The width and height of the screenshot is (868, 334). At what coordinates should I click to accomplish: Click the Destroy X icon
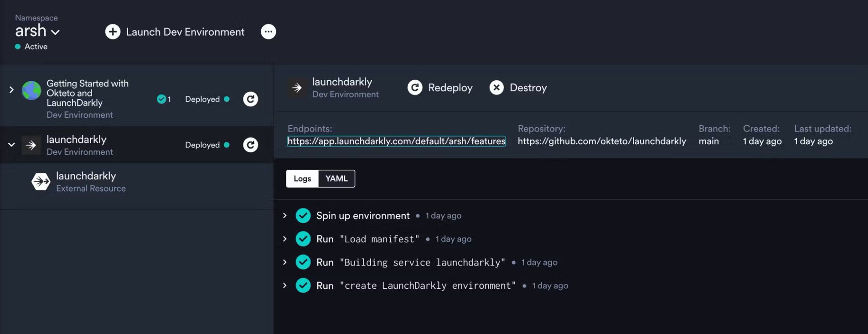coord(496,88)
